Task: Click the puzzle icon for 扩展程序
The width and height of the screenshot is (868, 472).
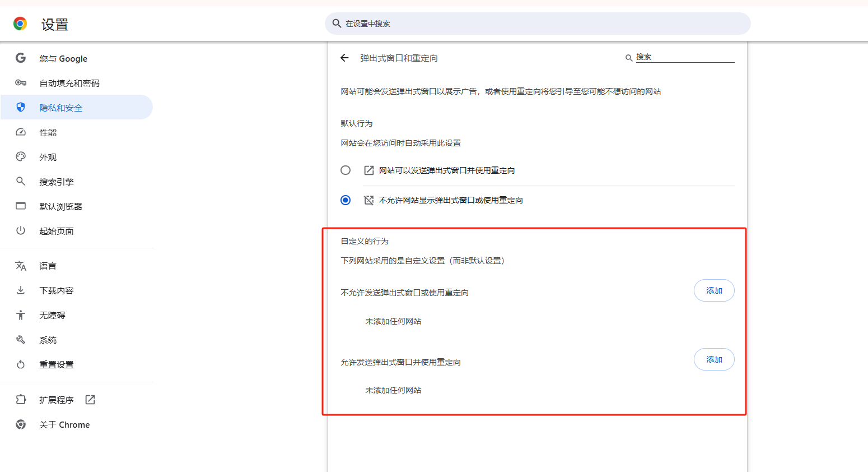Action: point(21,400)
